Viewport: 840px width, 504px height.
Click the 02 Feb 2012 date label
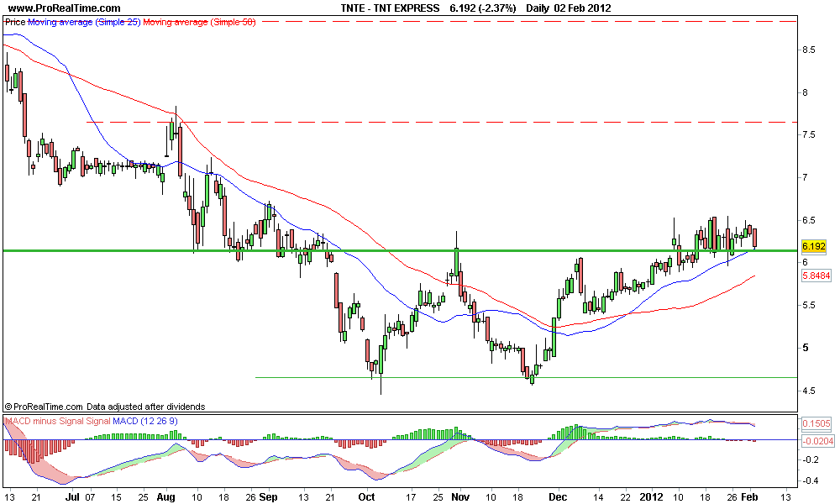582,8
